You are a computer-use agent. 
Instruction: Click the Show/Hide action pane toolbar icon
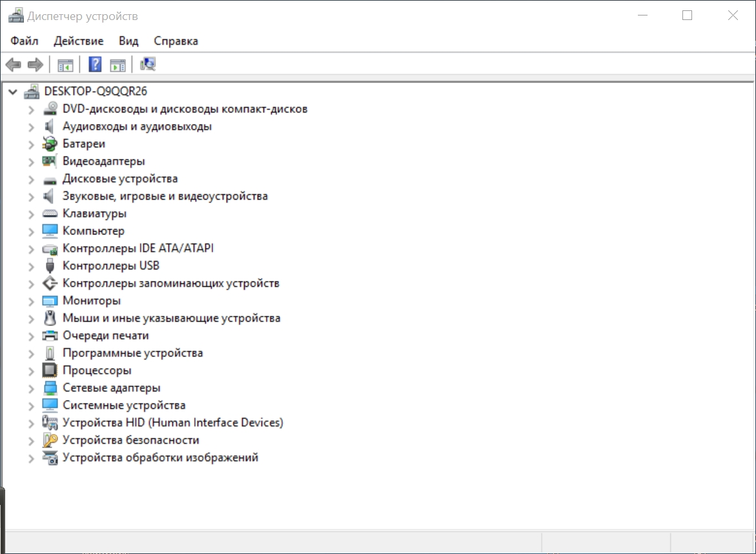click(117, 65)
